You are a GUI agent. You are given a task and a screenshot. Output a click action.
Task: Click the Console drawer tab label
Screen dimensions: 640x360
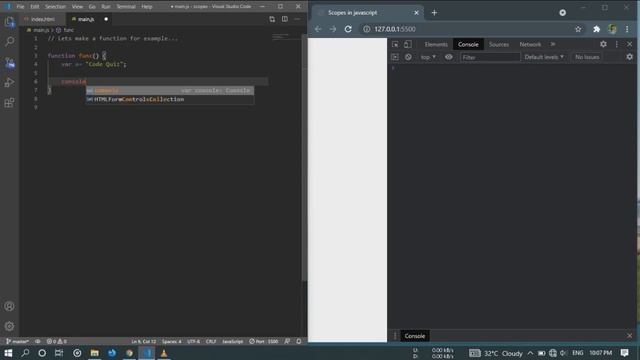[415, 336]
